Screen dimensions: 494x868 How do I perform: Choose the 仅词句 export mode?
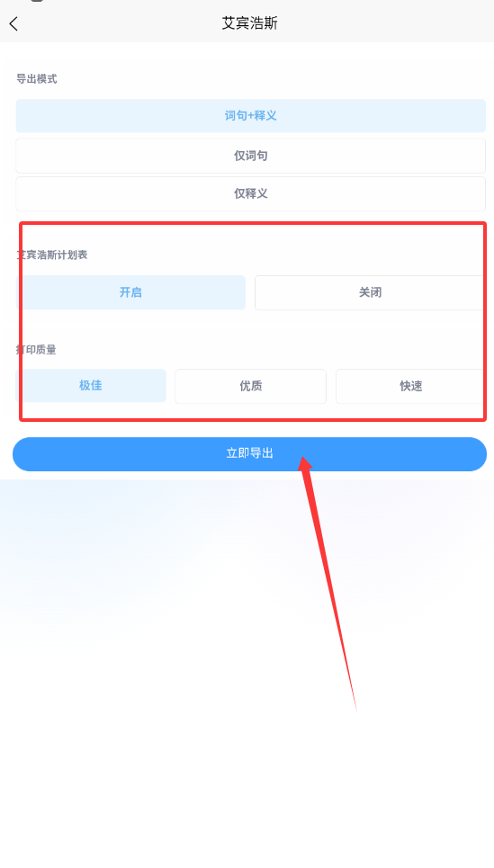250,156
